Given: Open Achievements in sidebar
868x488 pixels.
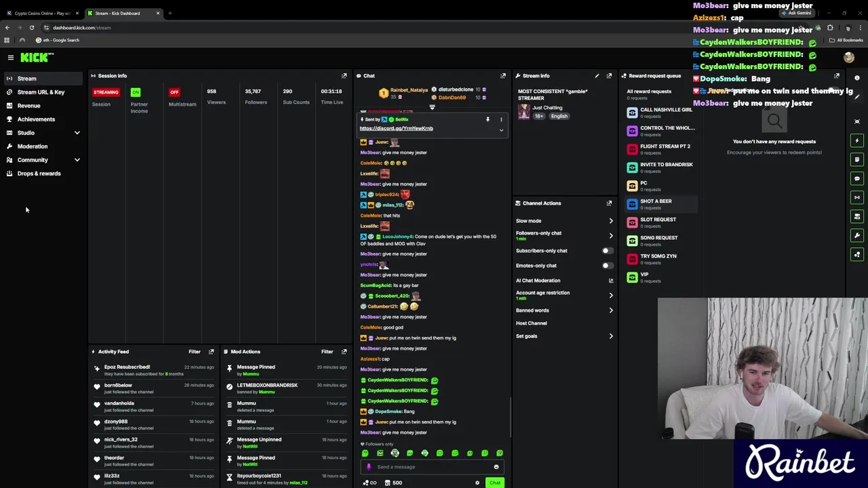Looking at the screenshot, I should point(43,119).
